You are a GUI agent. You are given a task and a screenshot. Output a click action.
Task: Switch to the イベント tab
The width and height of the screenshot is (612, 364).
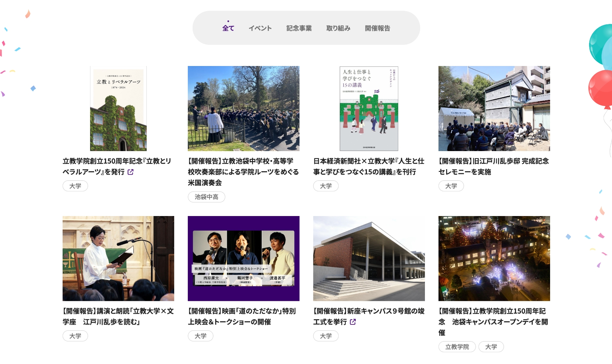coord(260,28)
